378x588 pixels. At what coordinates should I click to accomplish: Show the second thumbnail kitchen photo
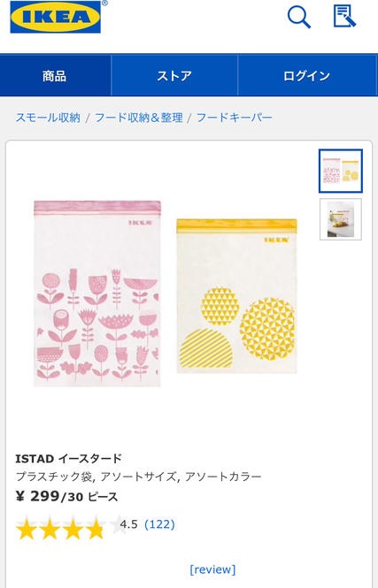point(341,219)
